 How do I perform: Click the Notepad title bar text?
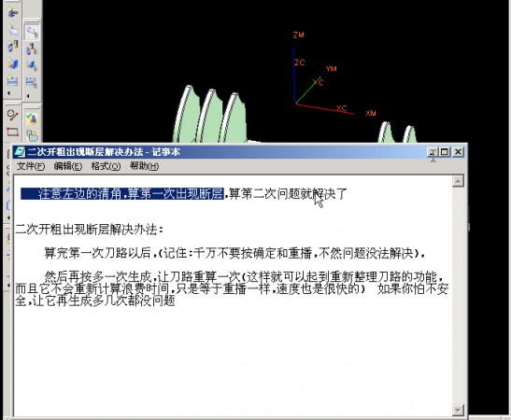(104, 152)
